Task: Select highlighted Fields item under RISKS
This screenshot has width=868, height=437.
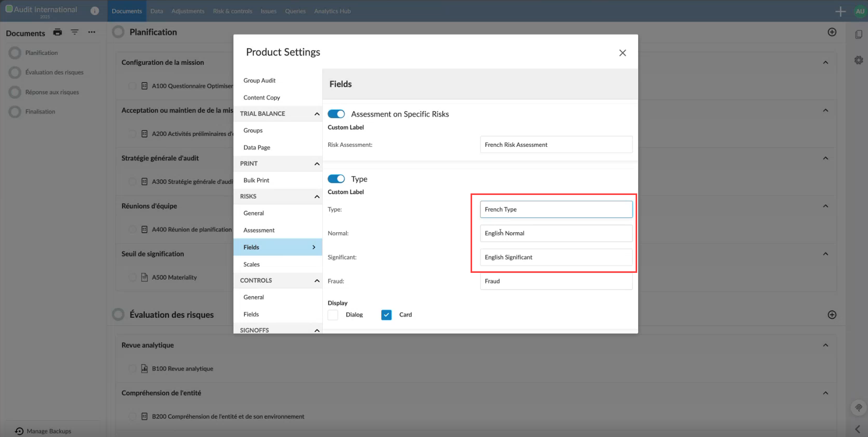Action: pos(278,247)
